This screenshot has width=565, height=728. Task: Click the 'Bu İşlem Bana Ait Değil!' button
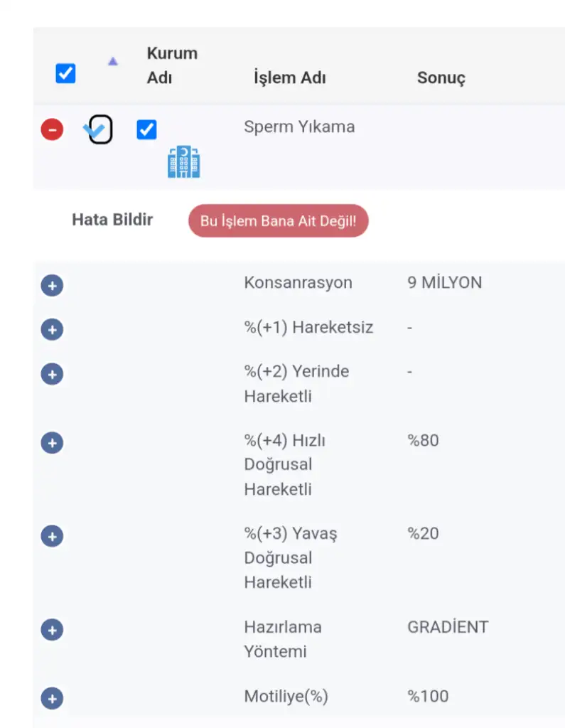click(278, 220)
